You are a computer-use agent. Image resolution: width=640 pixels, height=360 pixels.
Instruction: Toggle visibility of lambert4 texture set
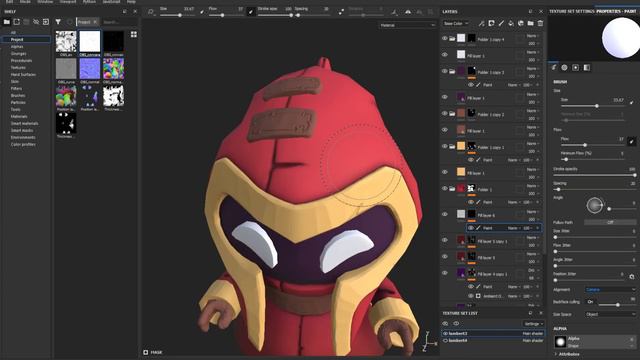pos(445,340)
